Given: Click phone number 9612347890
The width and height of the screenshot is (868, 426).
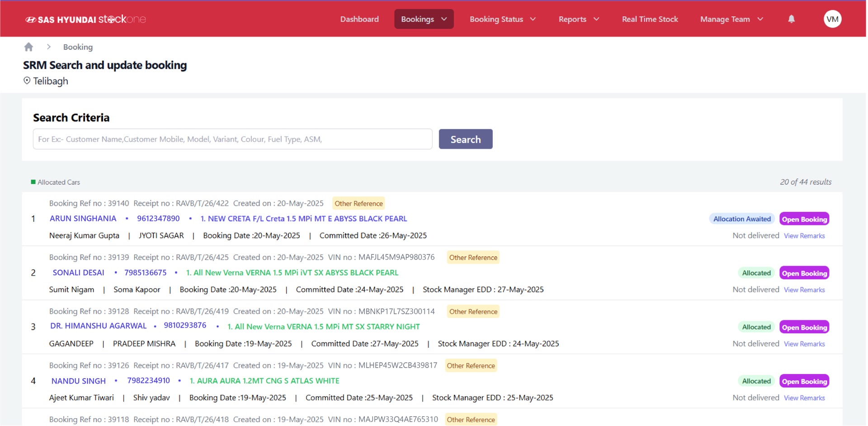Looking at the screenshot, I should 158,219.
